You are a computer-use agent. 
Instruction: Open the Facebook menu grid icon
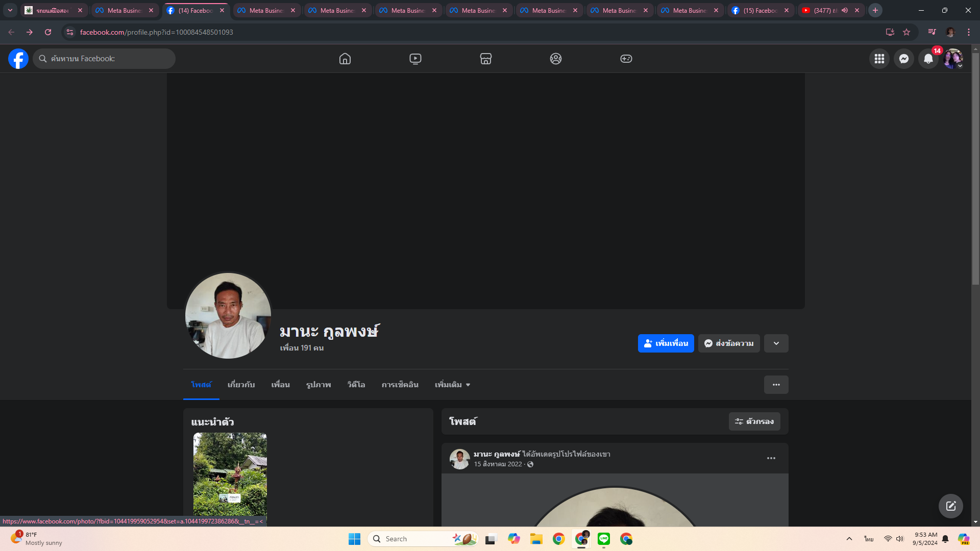(879, 59)
